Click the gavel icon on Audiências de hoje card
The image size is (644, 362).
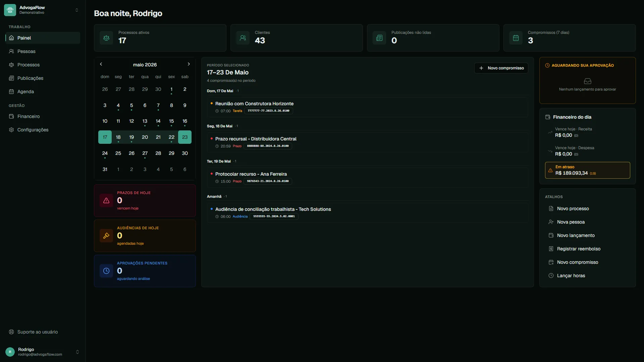point(106,236)
